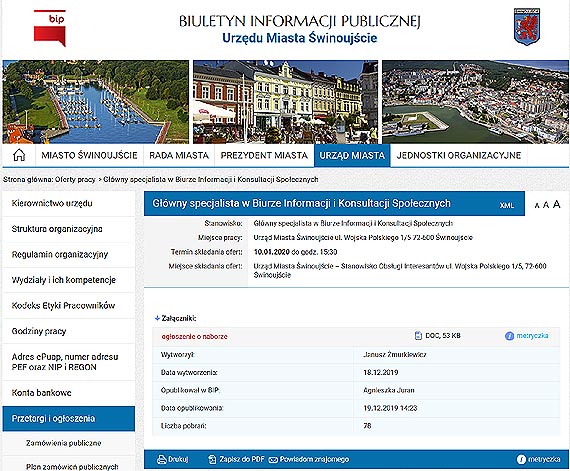Click the Świnoujście coat of arms
Screen dimensions: 570x471
(x=527, y=27)
